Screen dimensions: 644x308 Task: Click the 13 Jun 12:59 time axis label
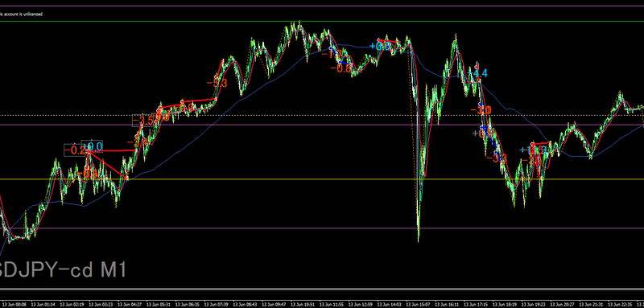361,305
